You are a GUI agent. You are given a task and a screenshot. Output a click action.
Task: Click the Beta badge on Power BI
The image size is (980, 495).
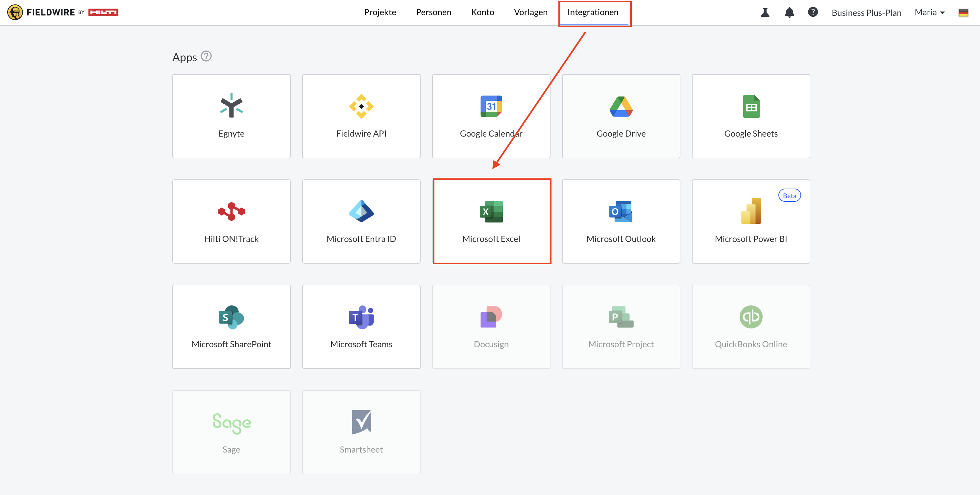point(789,195)
